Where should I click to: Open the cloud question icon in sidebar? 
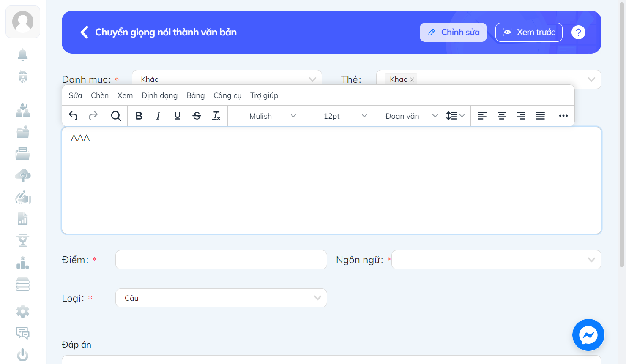coord(23,175)
